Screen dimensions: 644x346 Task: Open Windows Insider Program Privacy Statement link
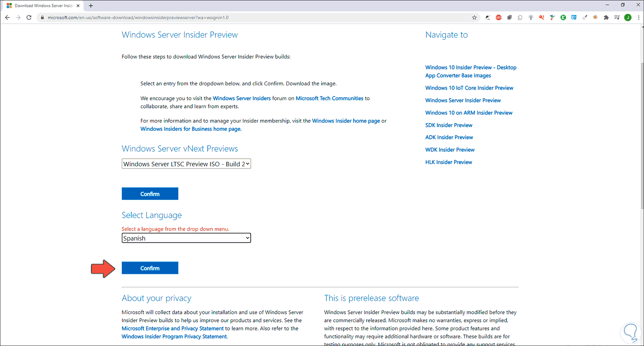tap(175, 337)
